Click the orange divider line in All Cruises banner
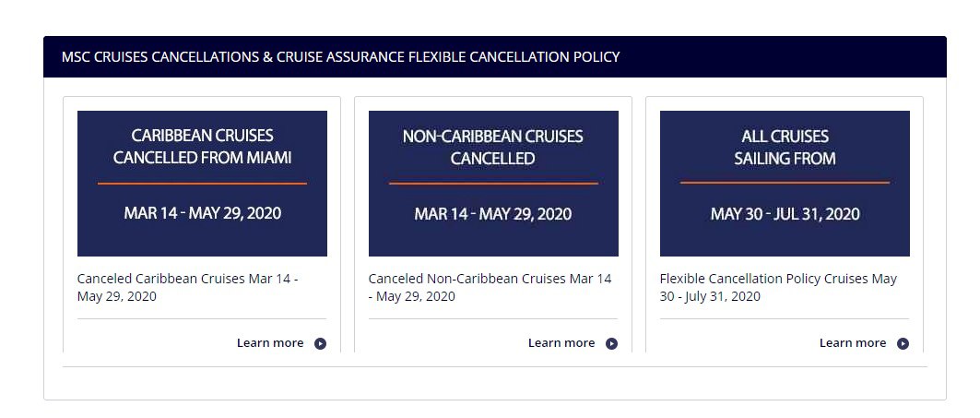Image resolution: width=980 pixels, height=418 pixels. point(785,183)
